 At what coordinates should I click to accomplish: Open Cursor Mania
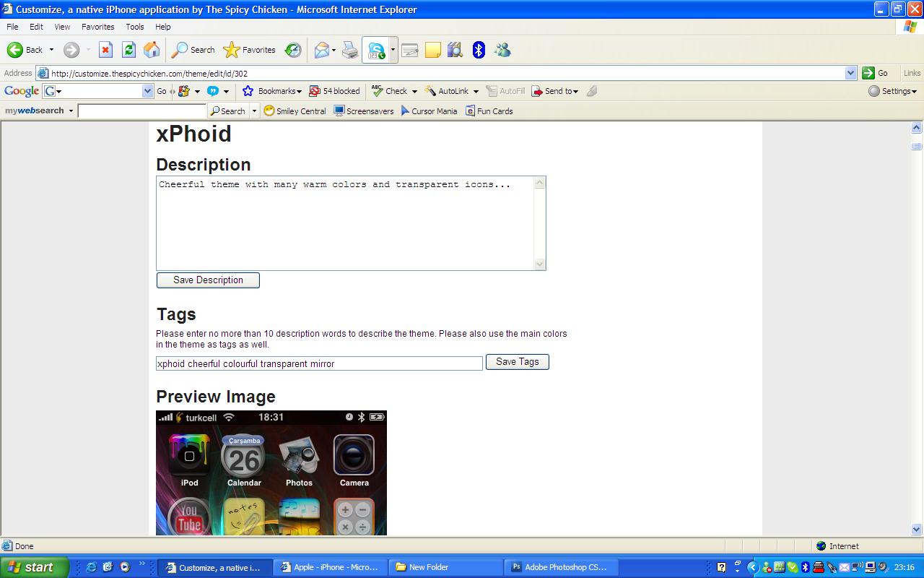click(x=429, y=111)
